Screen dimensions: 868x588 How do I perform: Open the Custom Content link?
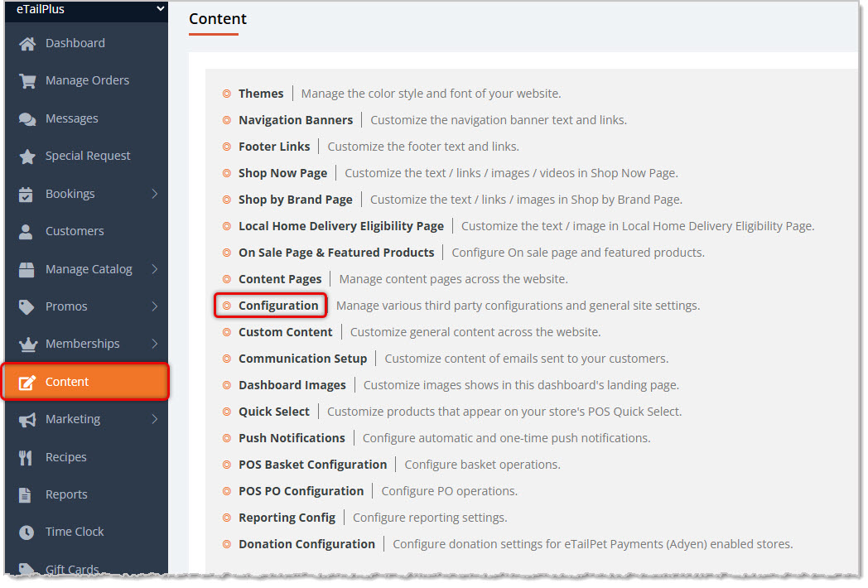click(286, 332)
